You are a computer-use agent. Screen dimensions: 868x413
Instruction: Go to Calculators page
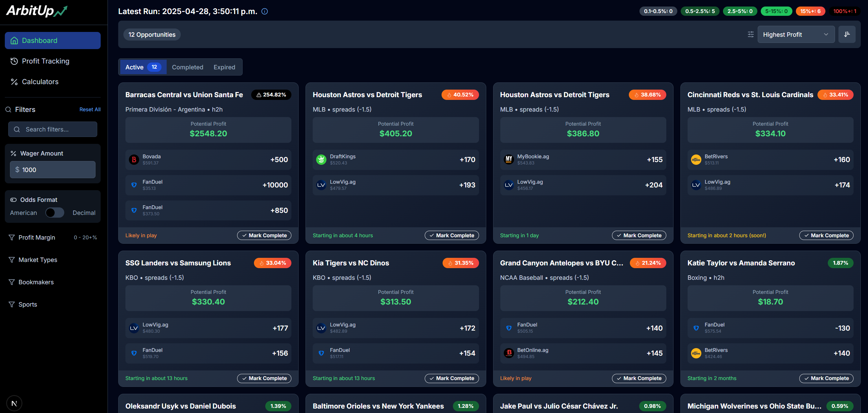point(53,82)
